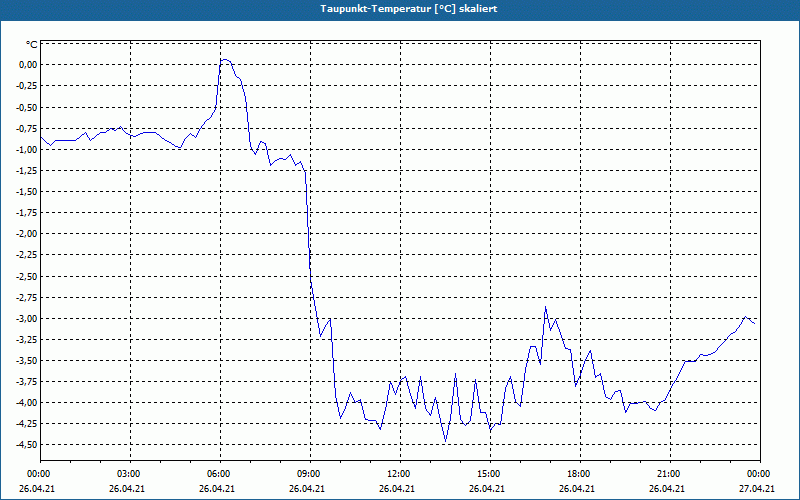Select the y-axis label '-1,50'
The image size is (800, 500).
[27, 192]
